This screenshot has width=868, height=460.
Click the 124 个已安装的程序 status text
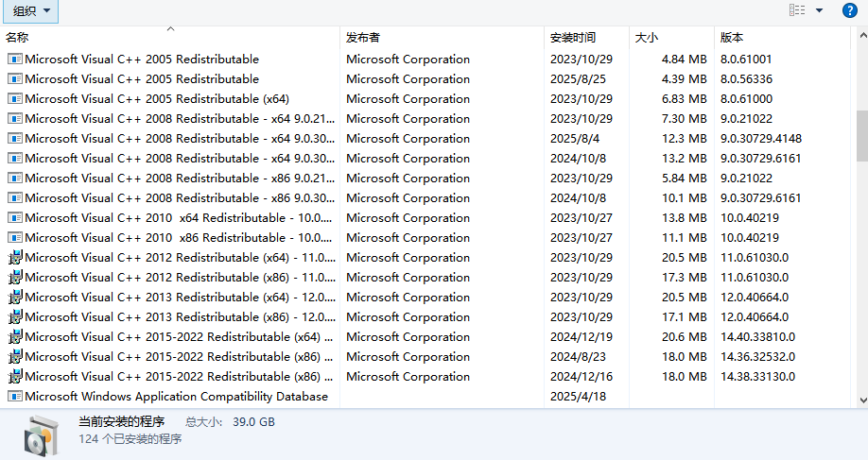[130, 439]
